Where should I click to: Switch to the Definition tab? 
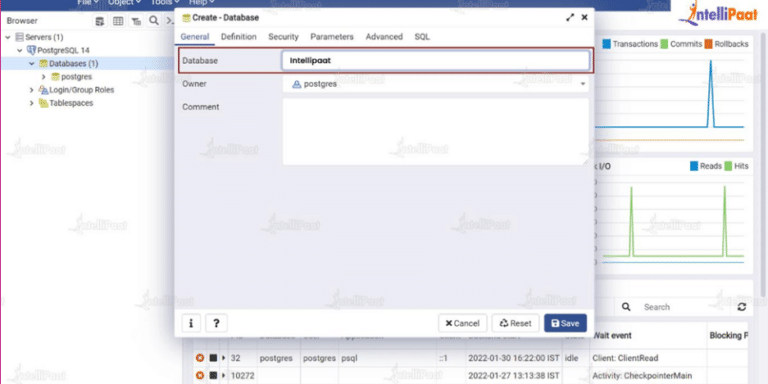click(239, 37)
